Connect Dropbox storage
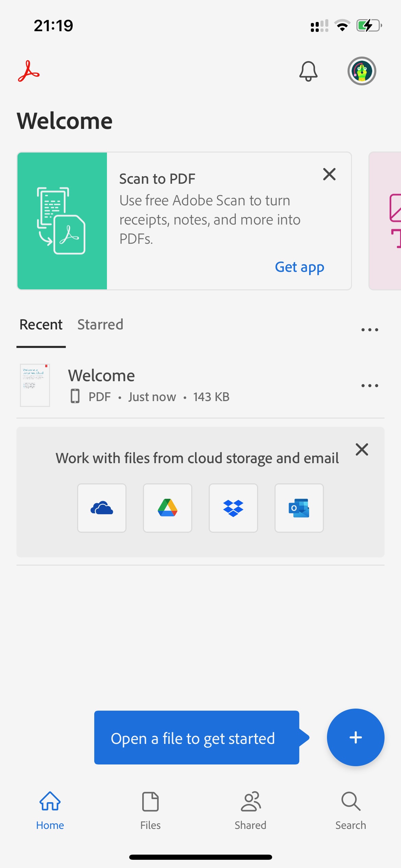This screenshot has height=868, width=401. [233, 508]
